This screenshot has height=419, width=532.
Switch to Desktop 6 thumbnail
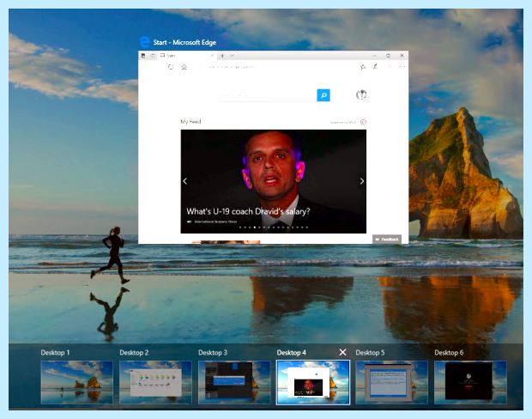coord(470,382)
